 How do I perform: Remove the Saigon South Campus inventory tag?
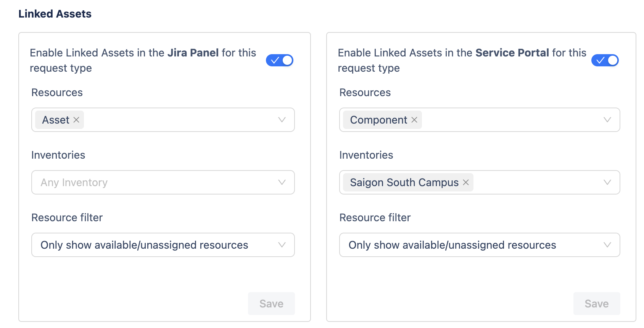[x=466, y=182]
